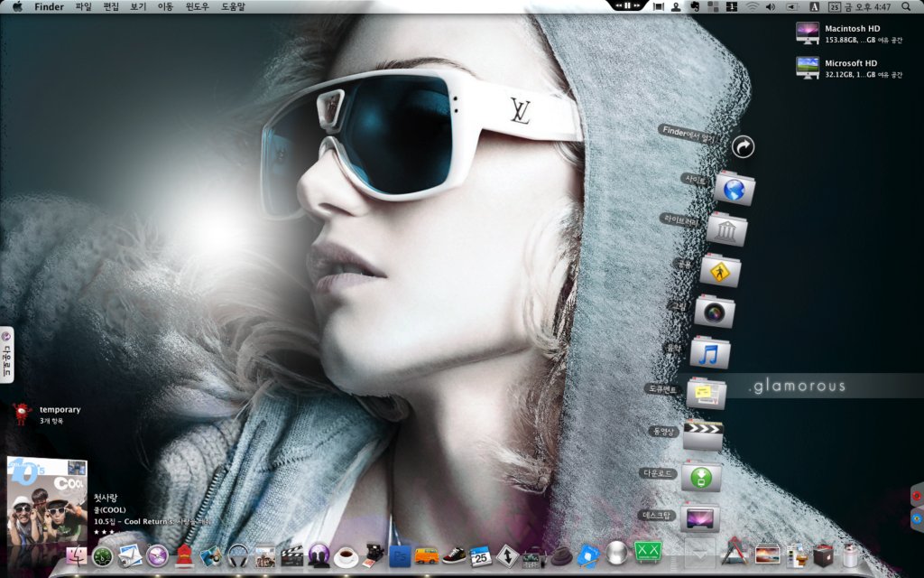This screenshot has width=924, height=578.
Task: Open the 보기 menu
Action: click(138, 6)
